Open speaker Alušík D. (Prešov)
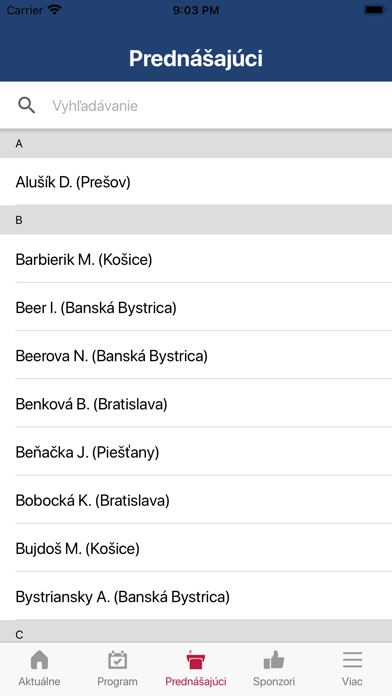 tap(196, 182)
